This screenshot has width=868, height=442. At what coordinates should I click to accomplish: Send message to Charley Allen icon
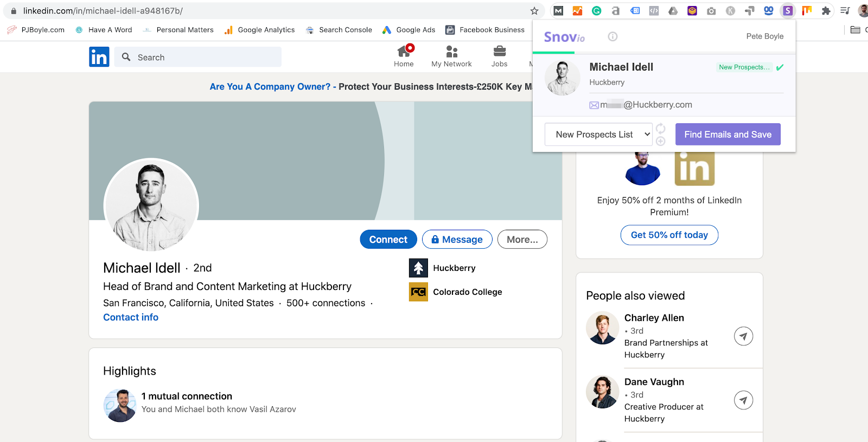pos(743,337)
